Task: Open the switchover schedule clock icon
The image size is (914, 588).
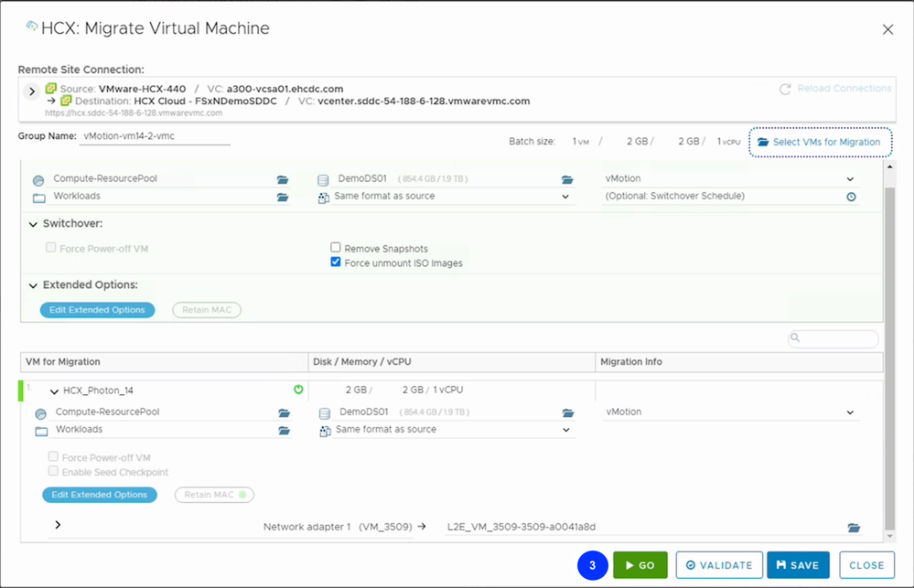Action: pos(851,197)
